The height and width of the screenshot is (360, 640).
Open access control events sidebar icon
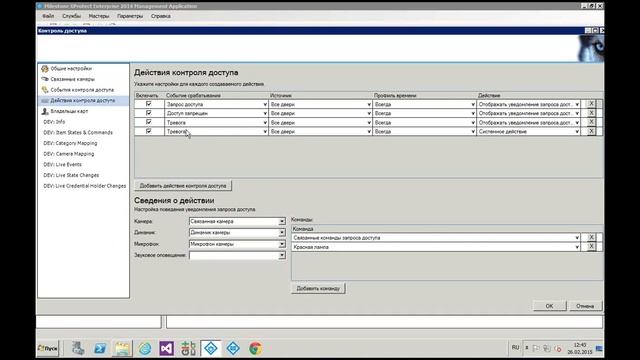coord(45,90)
